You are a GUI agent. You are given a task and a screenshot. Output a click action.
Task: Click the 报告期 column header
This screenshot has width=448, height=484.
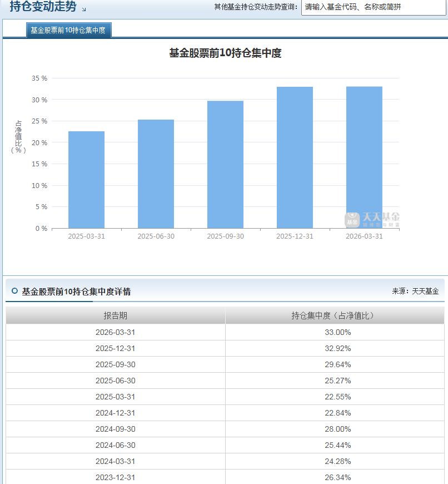pyautogui.click(x=115, y=315)
